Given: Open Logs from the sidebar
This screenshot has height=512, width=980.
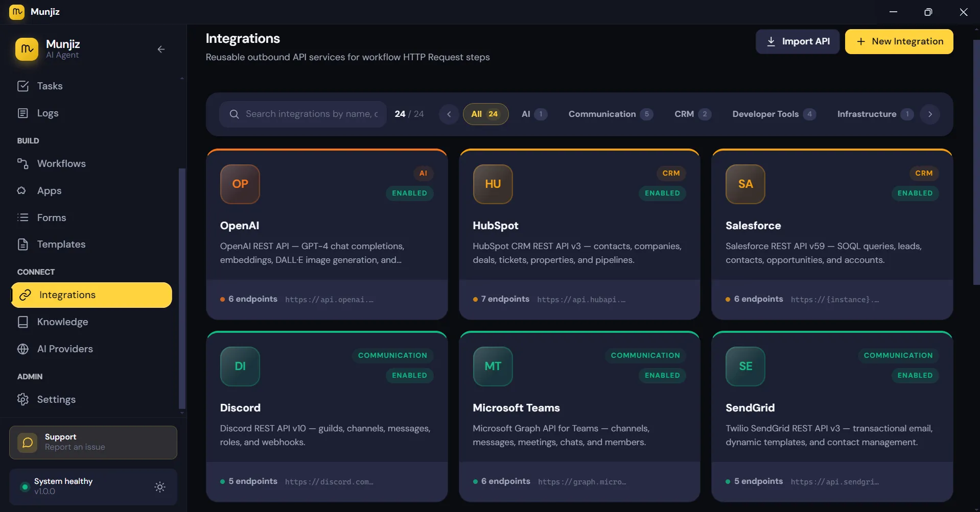Looking at the screenshot, I should pyautogui.click(x=48, y=113).
